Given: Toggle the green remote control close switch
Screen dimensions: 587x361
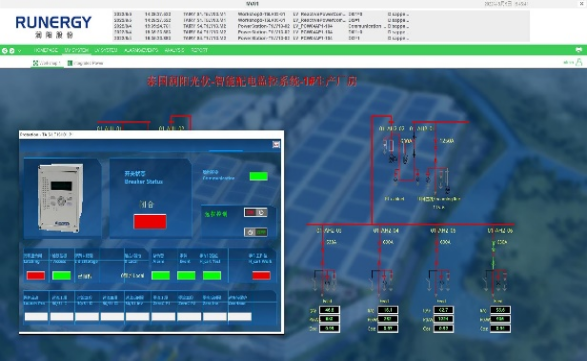Looking at the screenshot, I should pyautogui.click(x=256, y=232).
